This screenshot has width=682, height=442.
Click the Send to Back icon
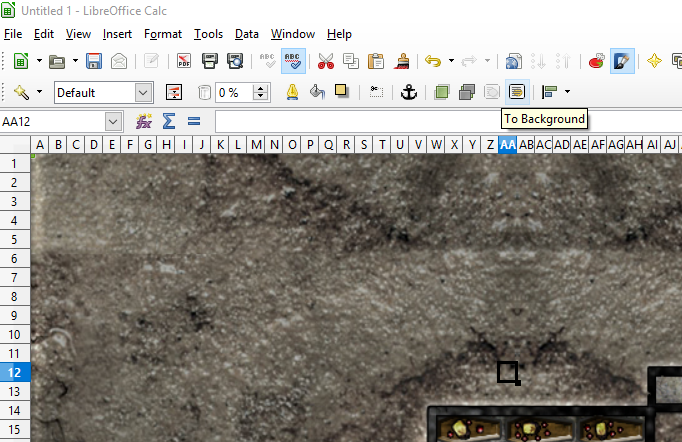[467, 92]
